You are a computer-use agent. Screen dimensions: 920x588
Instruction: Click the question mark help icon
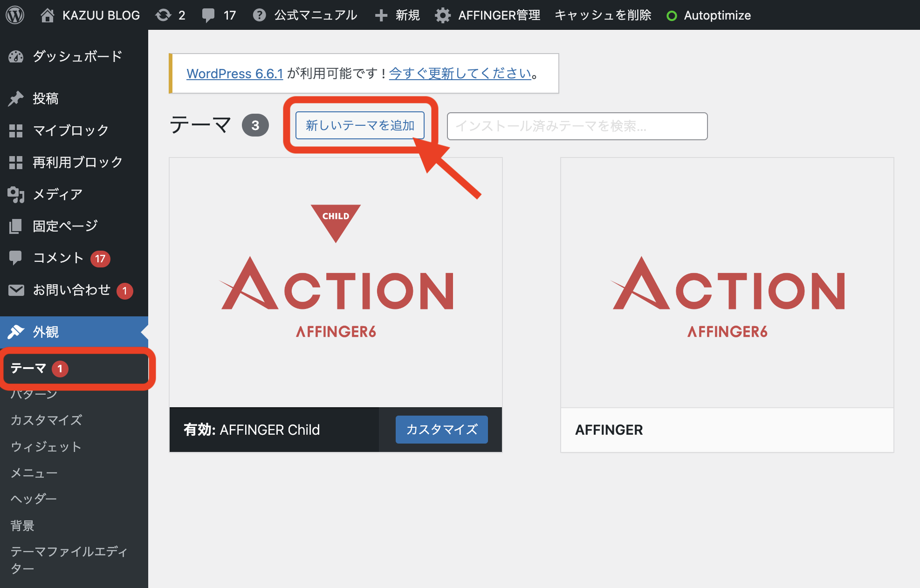point(259,15)
